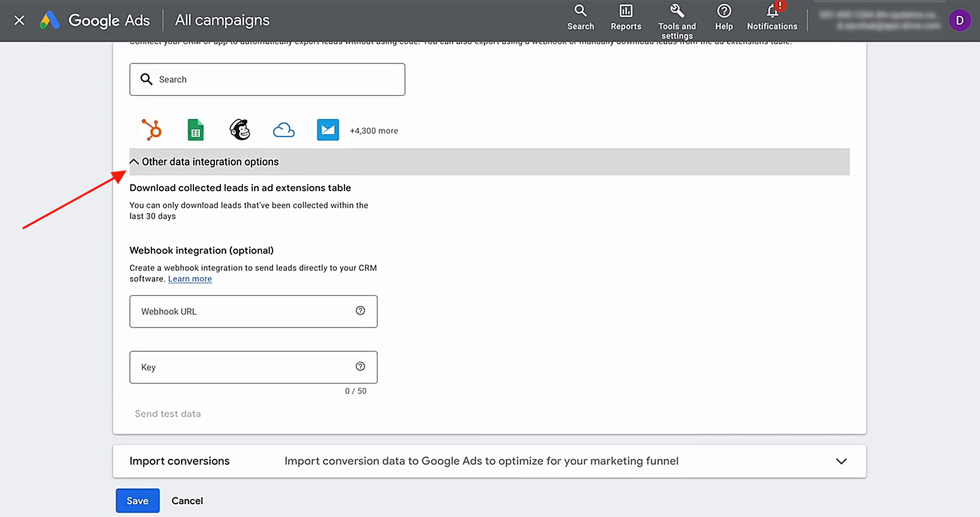980x517 pixels.
Task: Select the cloud CRM integration icon
Action: pos(284,130)
